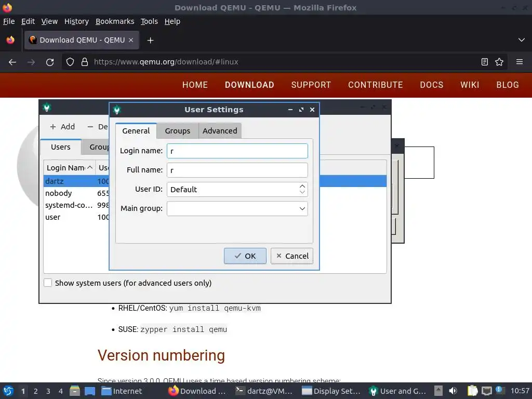Viewport: 532px width, 399px height.
Task: Open the Help menu
Action: click(172, 21)
